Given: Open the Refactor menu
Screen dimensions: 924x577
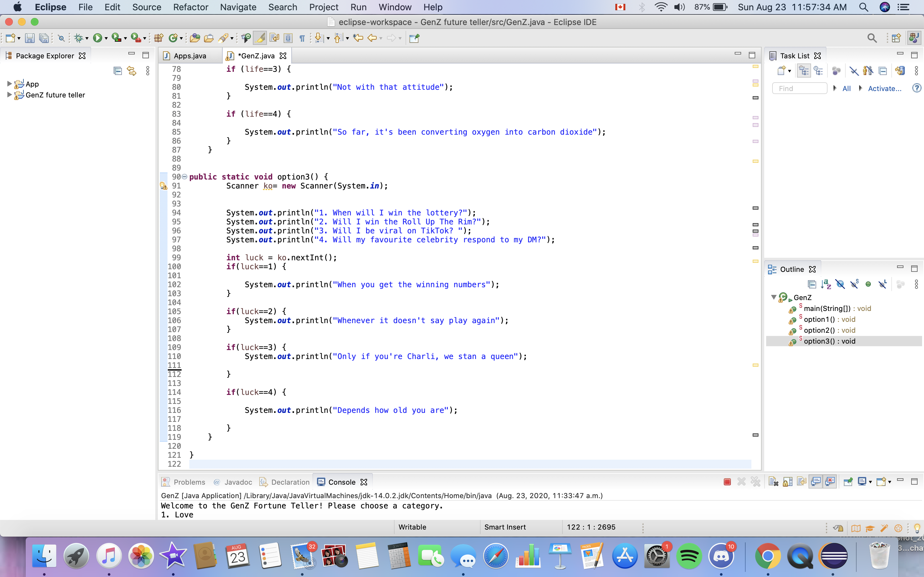Looking at the screenshot, I should (191, 7).
